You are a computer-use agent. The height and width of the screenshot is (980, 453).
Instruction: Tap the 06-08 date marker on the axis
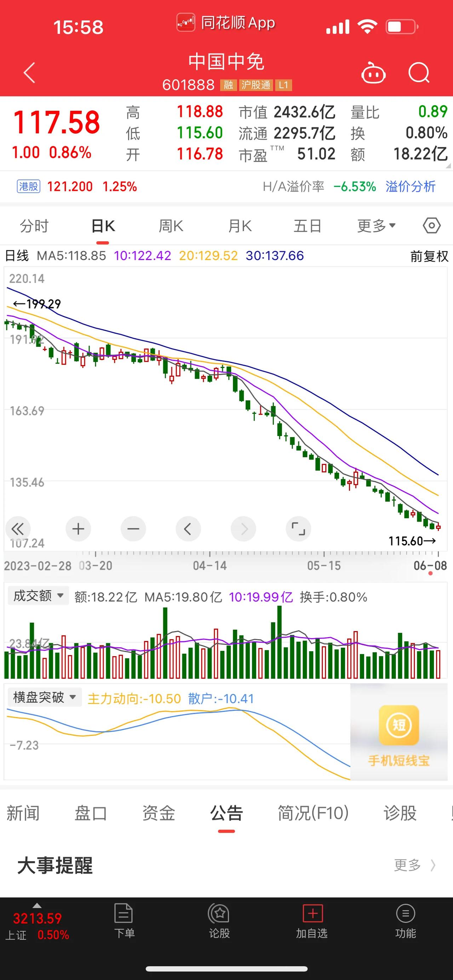tap(430, 566)
